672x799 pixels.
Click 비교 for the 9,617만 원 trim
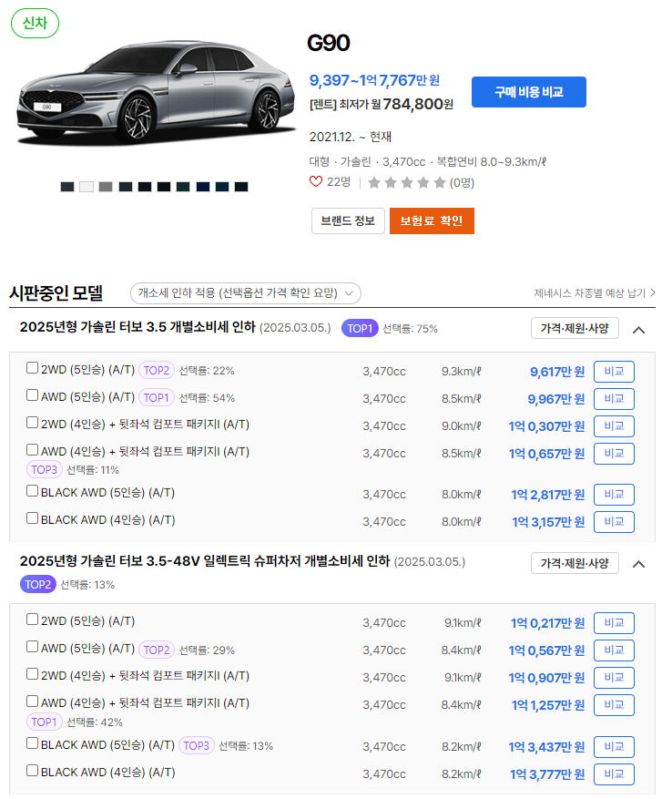[x=614, y=372]
